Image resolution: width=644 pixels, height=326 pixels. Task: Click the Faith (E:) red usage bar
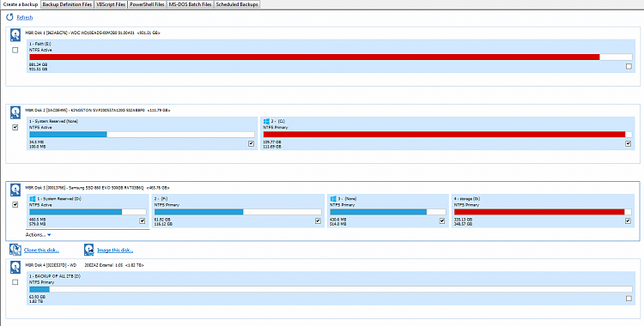[x=314, y=57]
